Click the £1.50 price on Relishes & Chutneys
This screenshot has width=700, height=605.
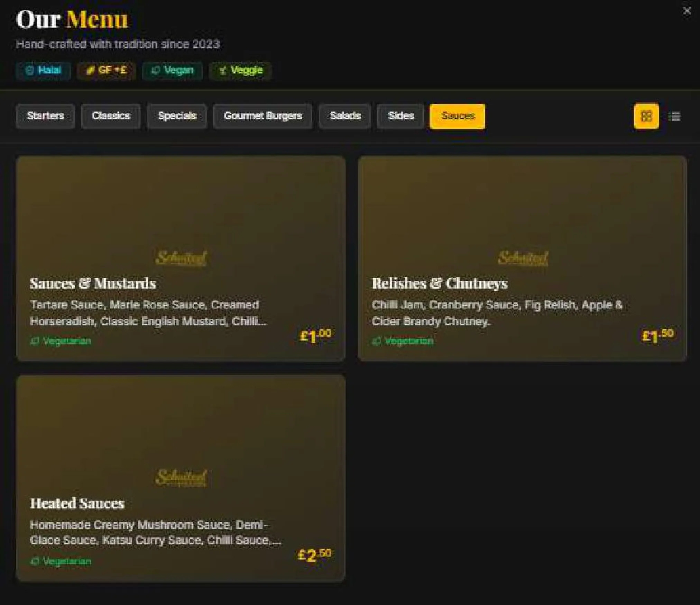coord(657,335)
